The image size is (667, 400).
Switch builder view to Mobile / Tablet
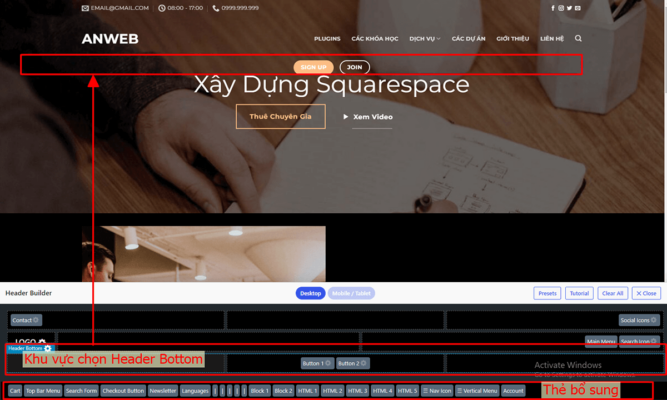[351, 293]
